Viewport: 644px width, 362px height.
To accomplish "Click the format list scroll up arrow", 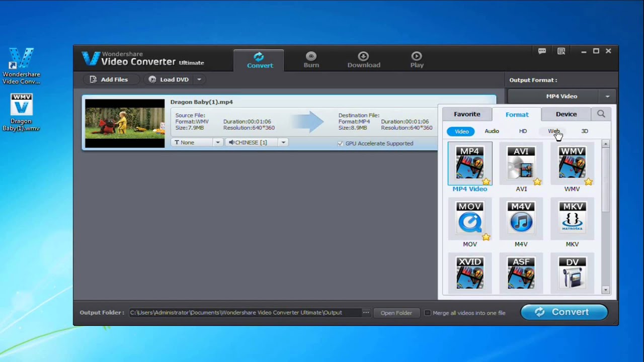I will [x=606, y=144].
